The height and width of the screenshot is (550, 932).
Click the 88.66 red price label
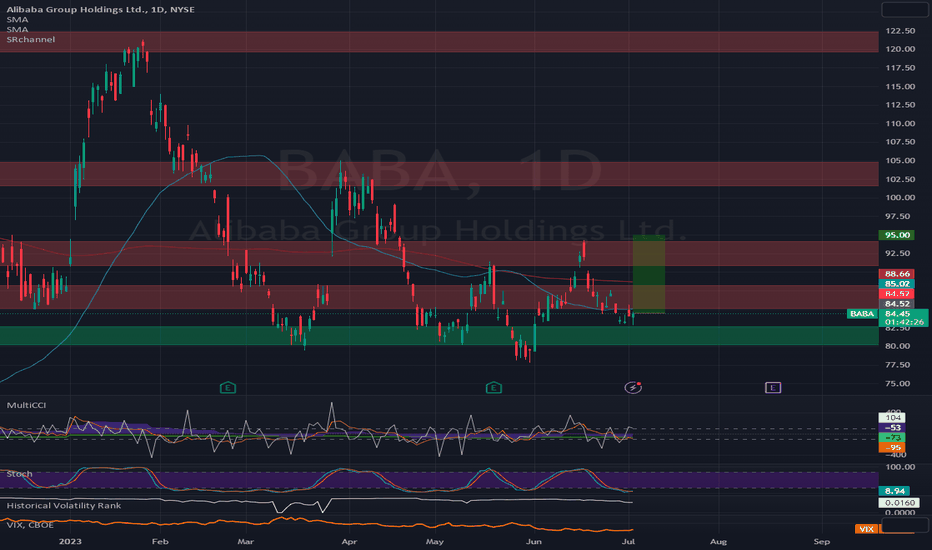(x=896, y=274)
